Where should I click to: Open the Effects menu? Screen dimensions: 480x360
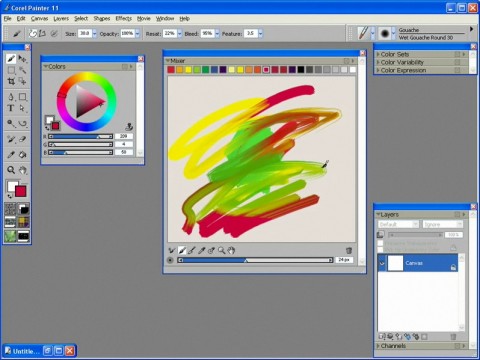pyautogui.click(x=123, y=18)
